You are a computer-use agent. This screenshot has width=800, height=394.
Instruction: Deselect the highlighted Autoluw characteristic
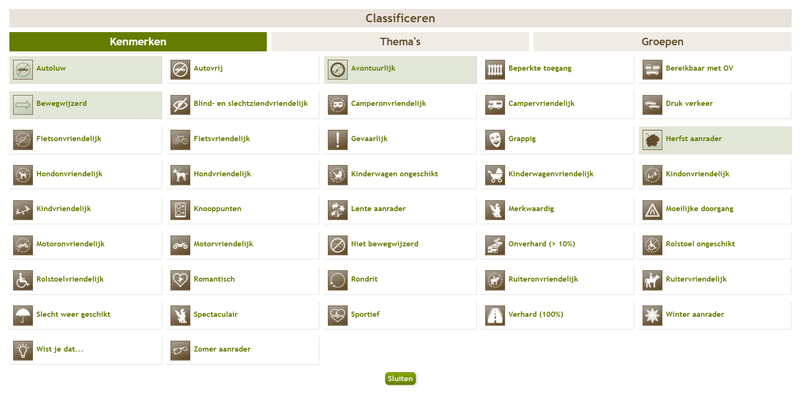coord(86,69)
